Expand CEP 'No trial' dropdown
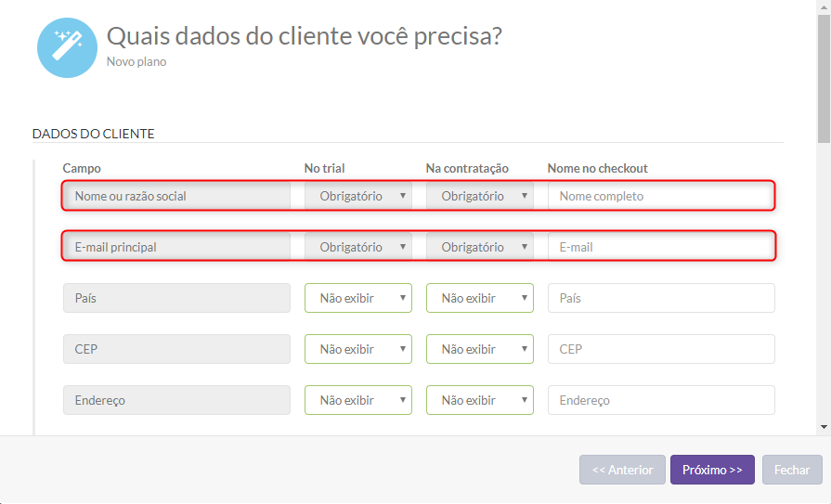The image size is (831, 504). click(x=357, y=349)
